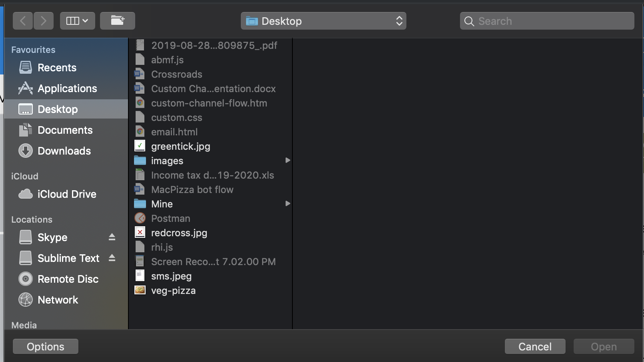The width and height of the screenshot is (644, 362).
Task: Go to Downloads in sidebar
Action: 64,151
